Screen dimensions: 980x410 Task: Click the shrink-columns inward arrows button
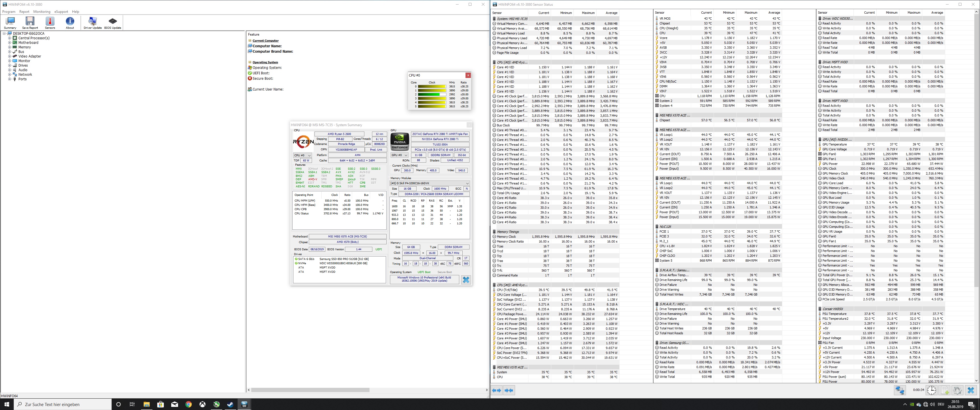coord(509,390)
